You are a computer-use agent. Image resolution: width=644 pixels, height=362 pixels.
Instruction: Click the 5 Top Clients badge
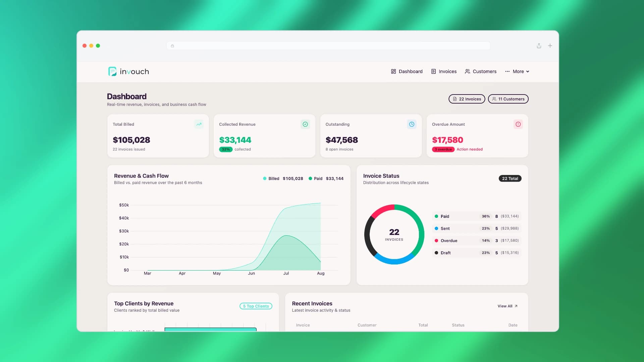(256, 306)
